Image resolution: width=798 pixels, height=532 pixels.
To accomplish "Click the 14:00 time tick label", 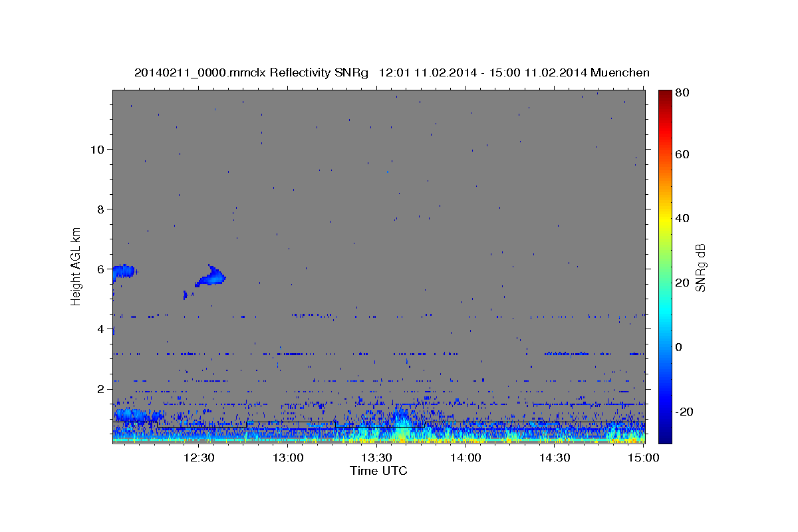I will pos(465,458).
